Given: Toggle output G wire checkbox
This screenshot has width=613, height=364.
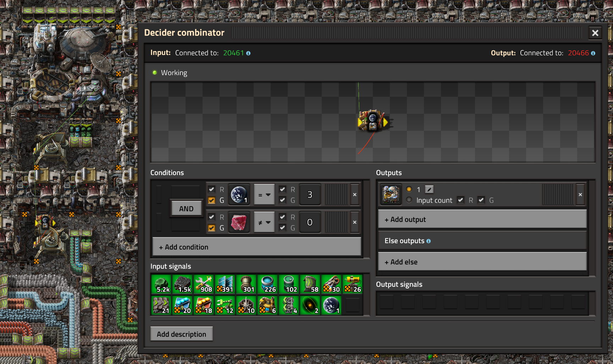Looking at the screenshot, I should click(481, 200).
